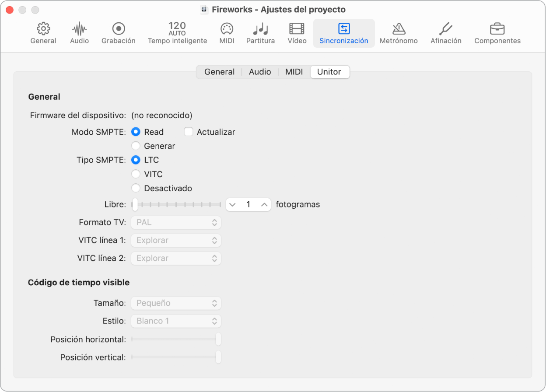This screenshot has height=392, width=546.
Task: Open the VITC línea 1 dropdown
Action: pos(176,240)
